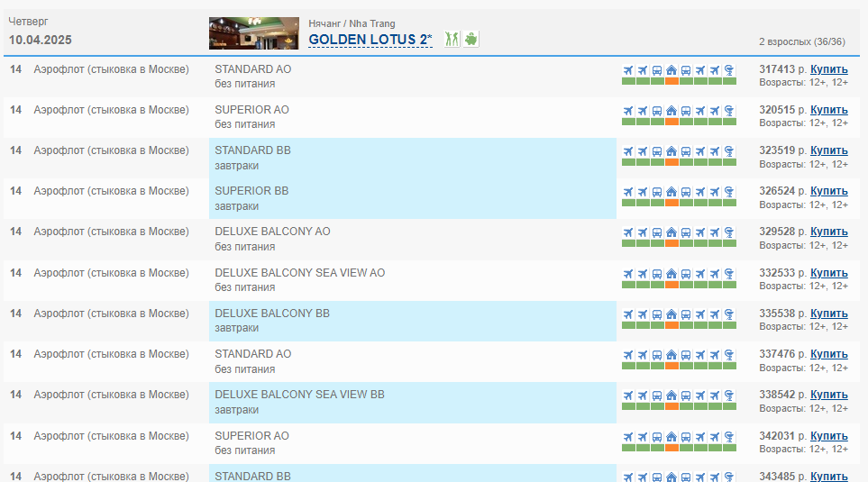Click the завтраки meal label under SUPERIOR BB
Screen dimensions: 868x482
click(x=237, y=205)
